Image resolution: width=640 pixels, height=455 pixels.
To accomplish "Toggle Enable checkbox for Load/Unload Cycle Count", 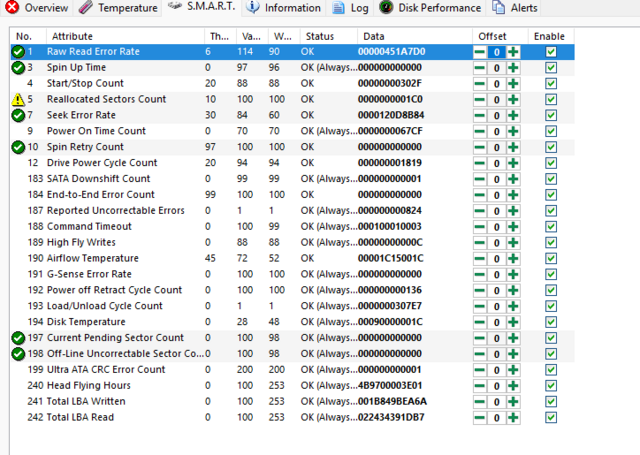I will coord(551,306).
